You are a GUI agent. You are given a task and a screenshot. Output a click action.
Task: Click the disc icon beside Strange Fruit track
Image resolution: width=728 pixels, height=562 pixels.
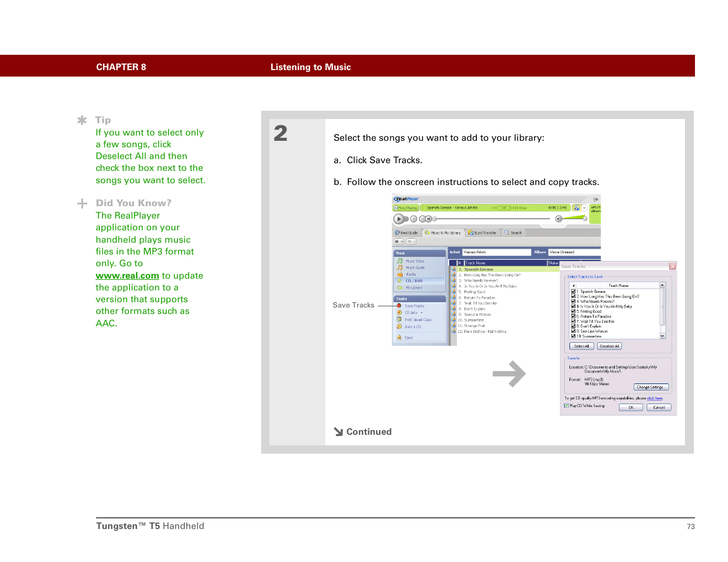[454, 326]
